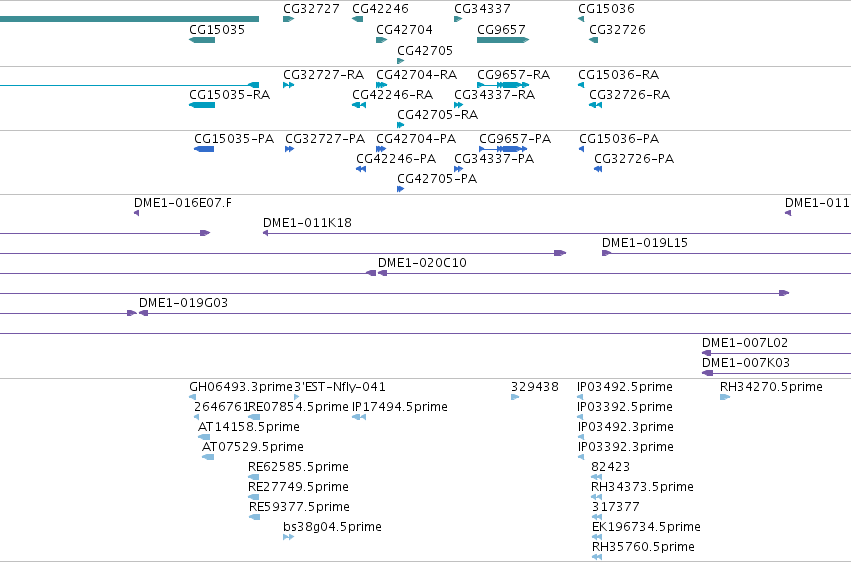Select the CG42246-RA transcript glyph

point(359,105)
